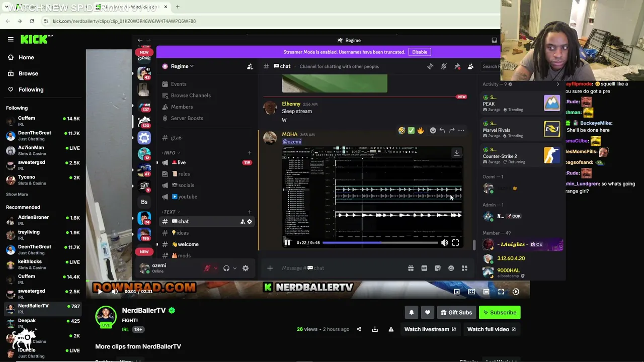Unmute Discord microphone
This screenshot has height=362, width=644.
pyautogui.click(x=207, y=268)
